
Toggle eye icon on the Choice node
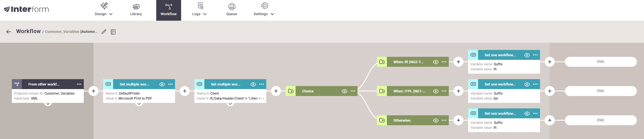point(344,91)
